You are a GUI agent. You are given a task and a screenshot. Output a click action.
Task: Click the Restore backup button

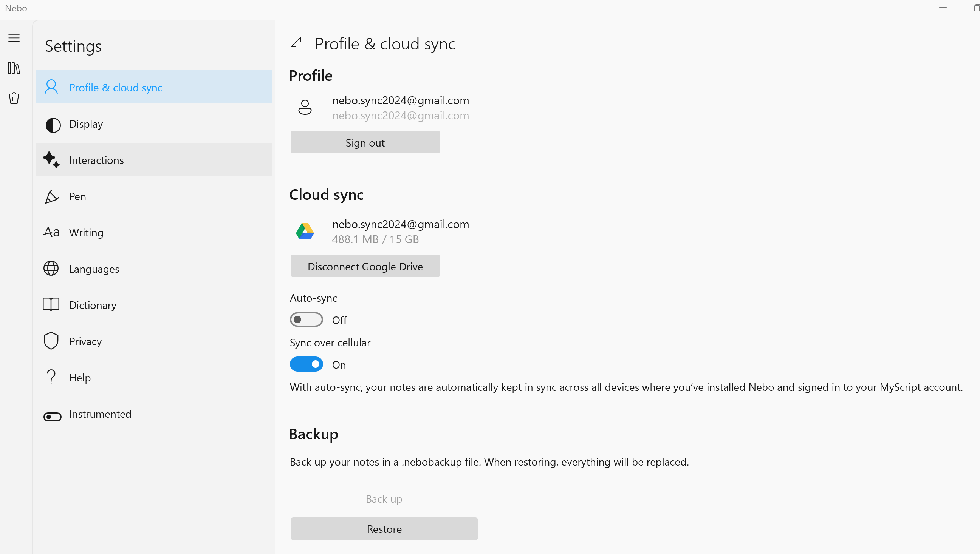pyautogui.click(x=384, y=528)
